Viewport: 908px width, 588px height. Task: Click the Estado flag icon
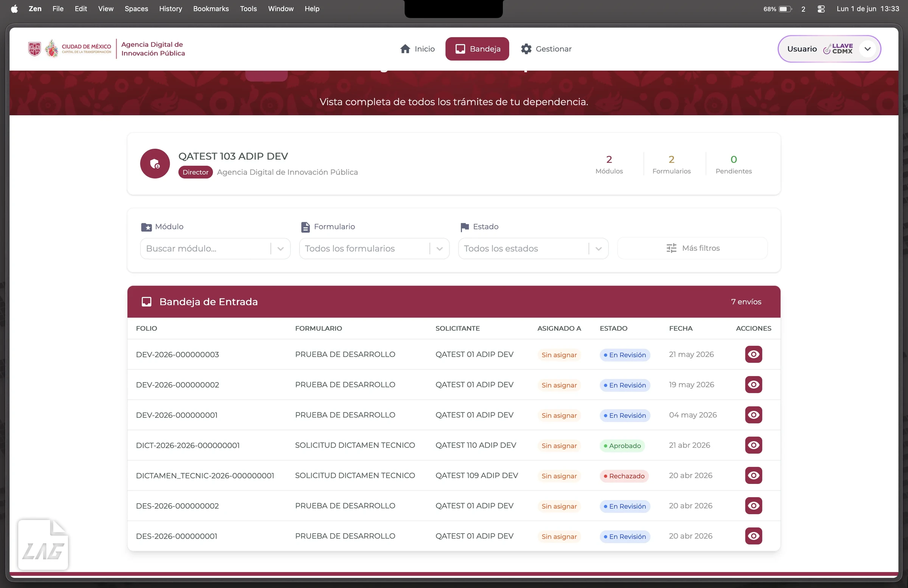[x=464, y=227]
